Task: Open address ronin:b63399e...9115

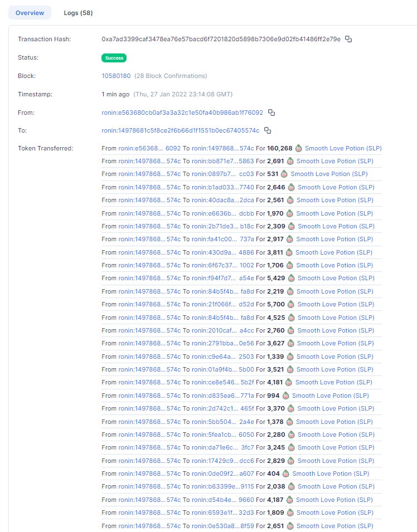Action: (x=223, y=486)
